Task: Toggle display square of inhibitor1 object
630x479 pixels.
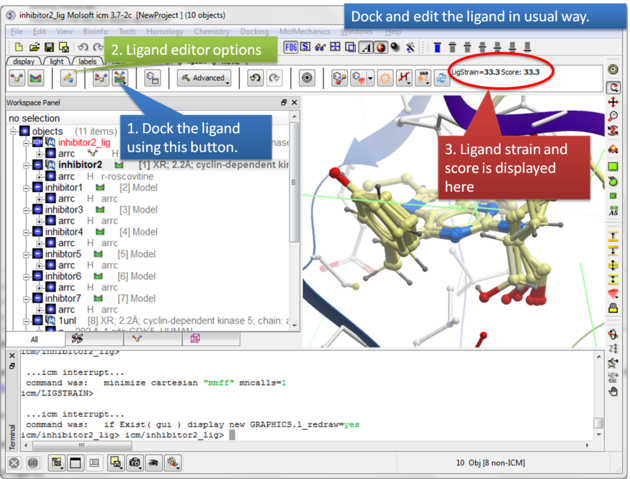Action: pyautogui.click(x=36, y=188)
